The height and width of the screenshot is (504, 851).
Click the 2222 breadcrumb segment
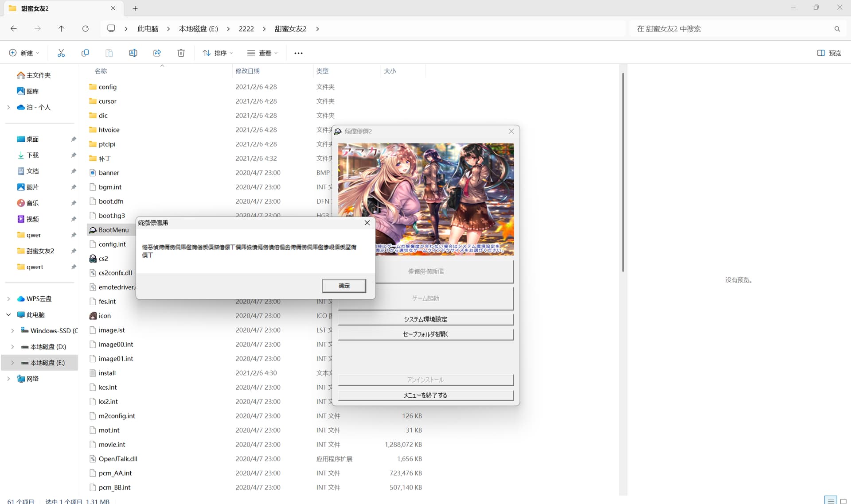(x=246, y=29)
